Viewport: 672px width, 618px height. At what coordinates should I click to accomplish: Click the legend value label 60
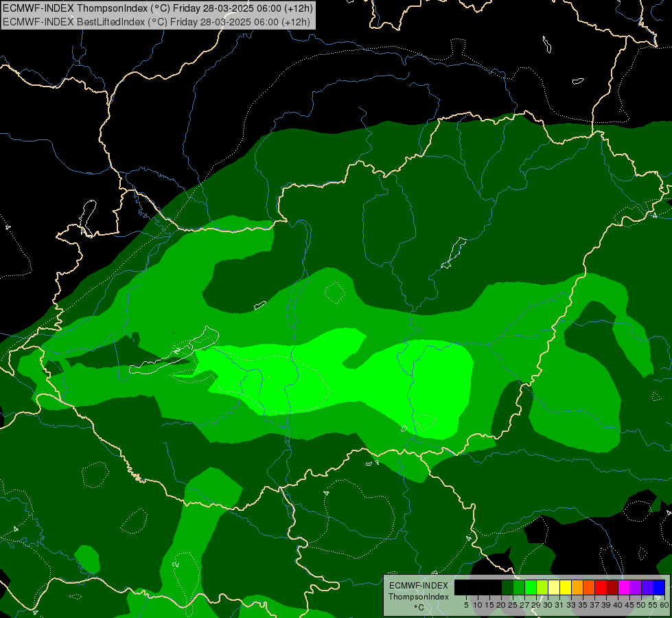(x=664, y=605)
